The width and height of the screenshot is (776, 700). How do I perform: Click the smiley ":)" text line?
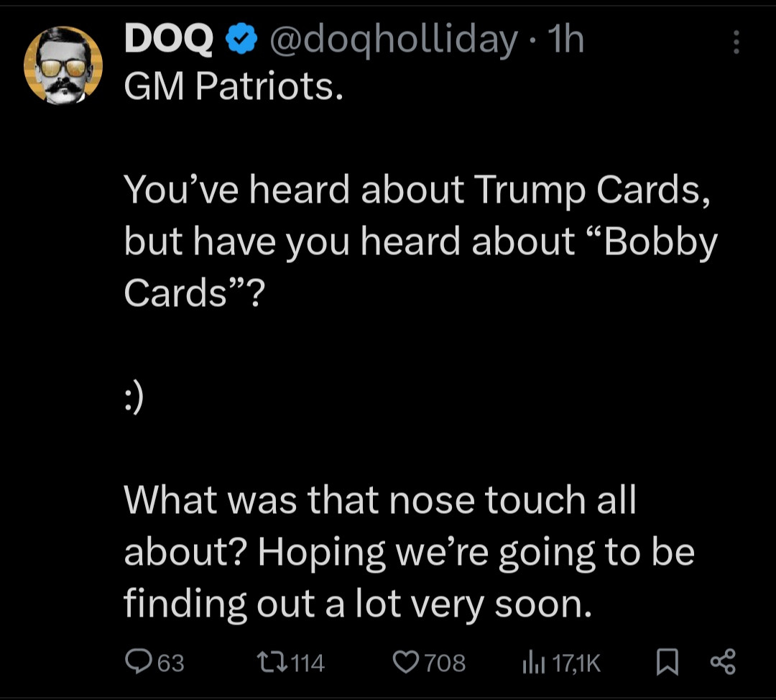coord(134,397)
